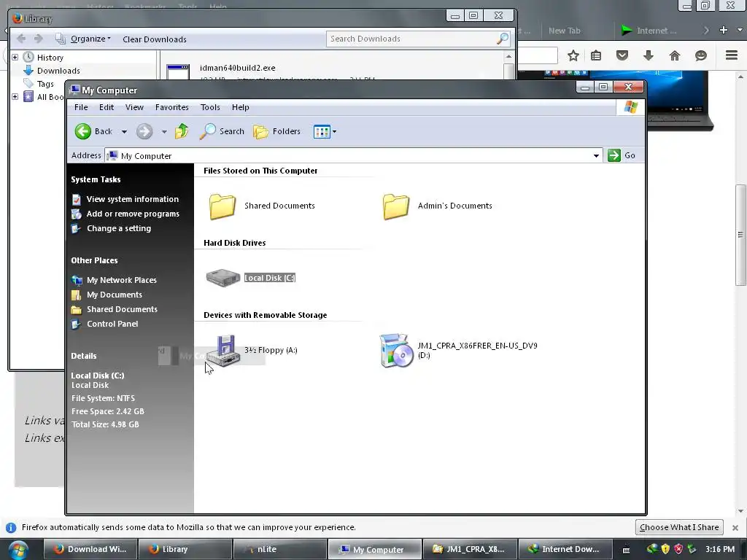Open Shared Documents link in Other Places
This screenshot has height=560, width=747.
pyautogui.click(x=122, y=309)
